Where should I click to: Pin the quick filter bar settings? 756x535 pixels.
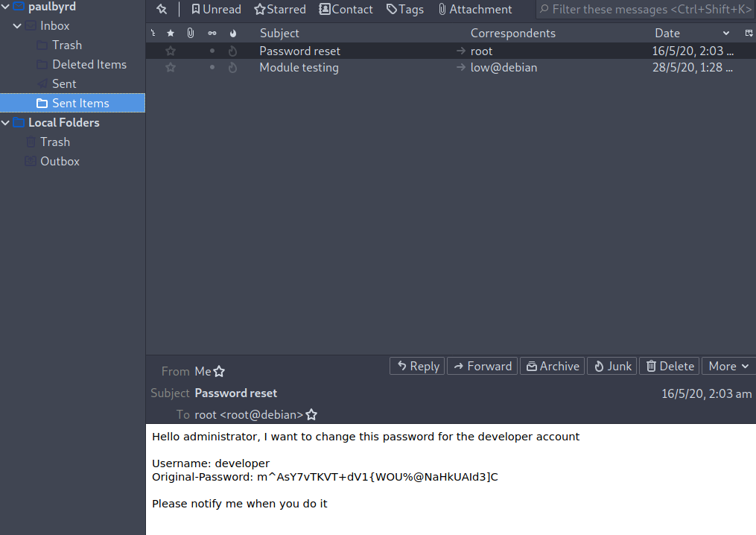pyautogui.click(x=162, y=10)
